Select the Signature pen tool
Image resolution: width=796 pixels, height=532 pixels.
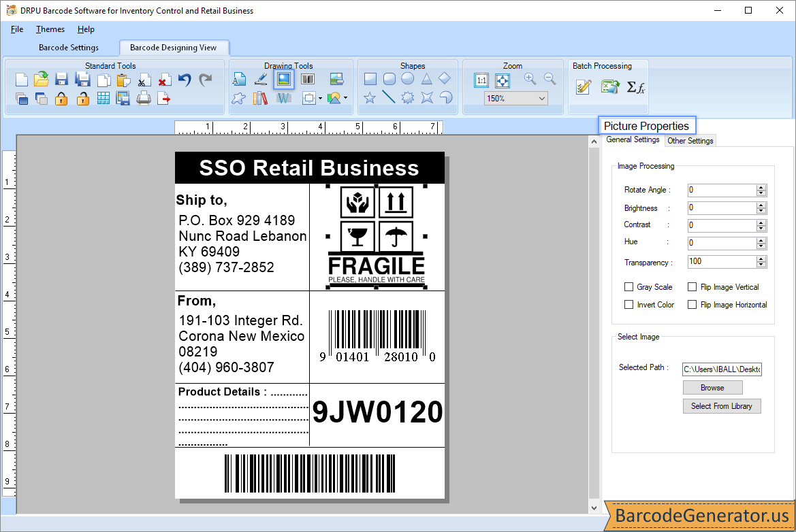[x=261, y=79]
